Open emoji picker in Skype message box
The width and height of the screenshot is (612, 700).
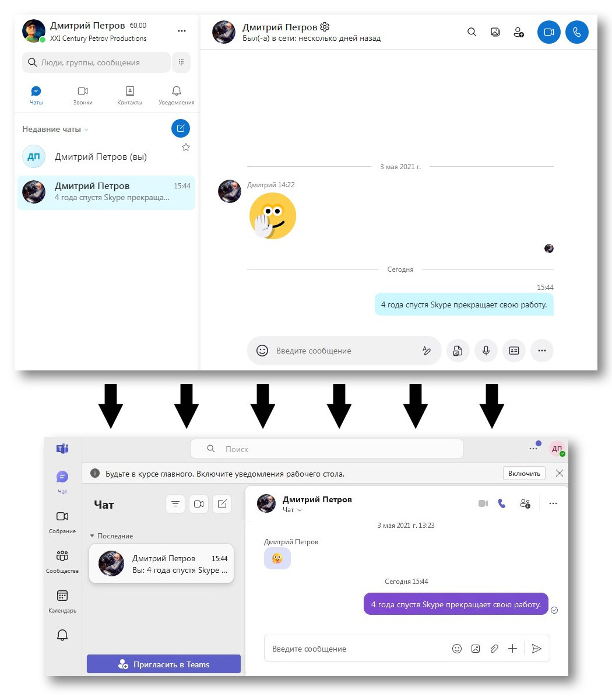click(x=262, y=351)
